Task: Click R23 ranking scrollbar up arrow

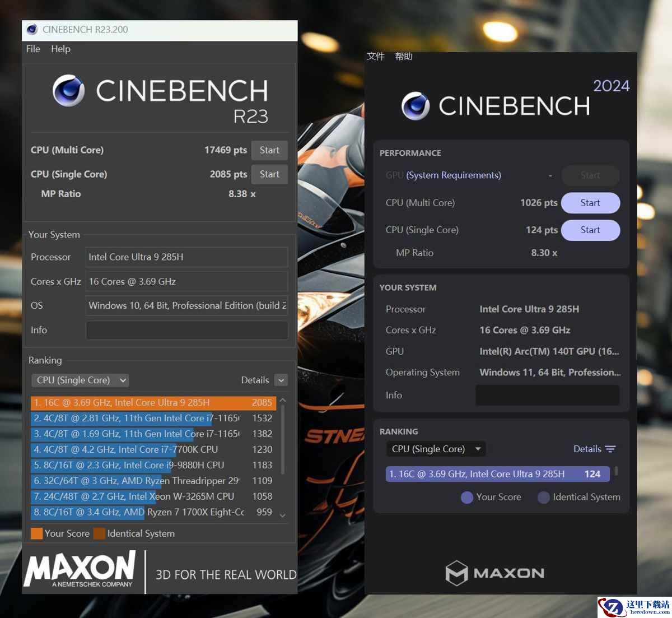Action: pos(283,401)
